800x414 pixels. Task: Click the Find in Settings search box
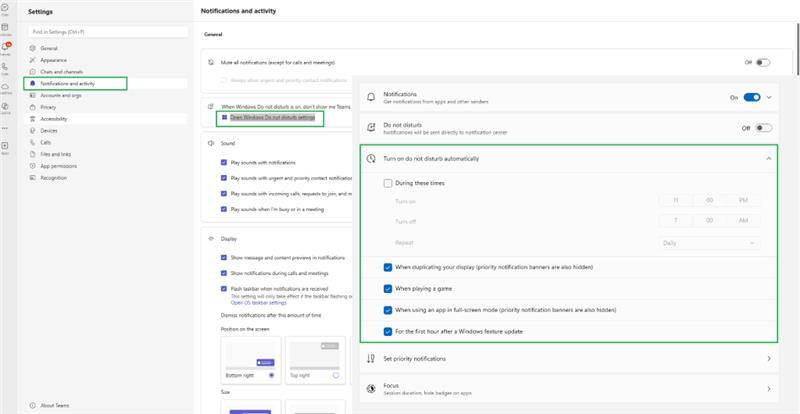click(x=108, y=32)
